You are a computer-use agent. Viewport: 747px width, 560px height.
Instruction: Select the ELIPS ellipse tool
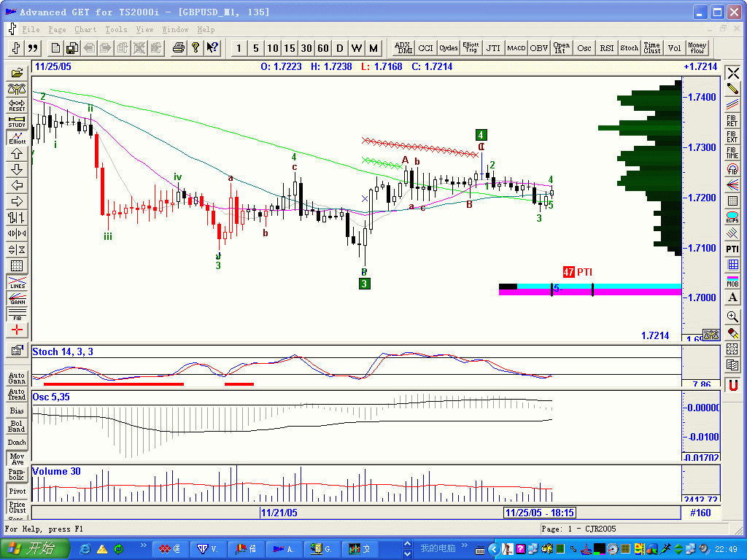click(732, 217)
